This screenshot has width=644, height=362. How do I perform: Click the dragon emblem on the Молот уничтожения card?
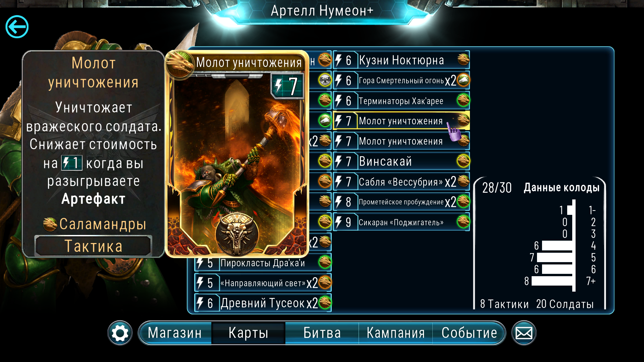(180, 64)
